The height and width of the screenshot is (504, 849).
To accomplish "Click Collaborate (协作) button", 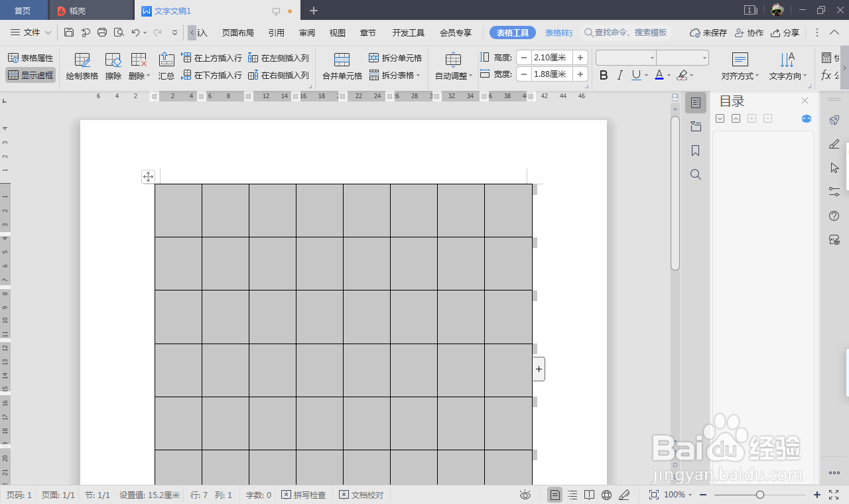I will (749, 32).
